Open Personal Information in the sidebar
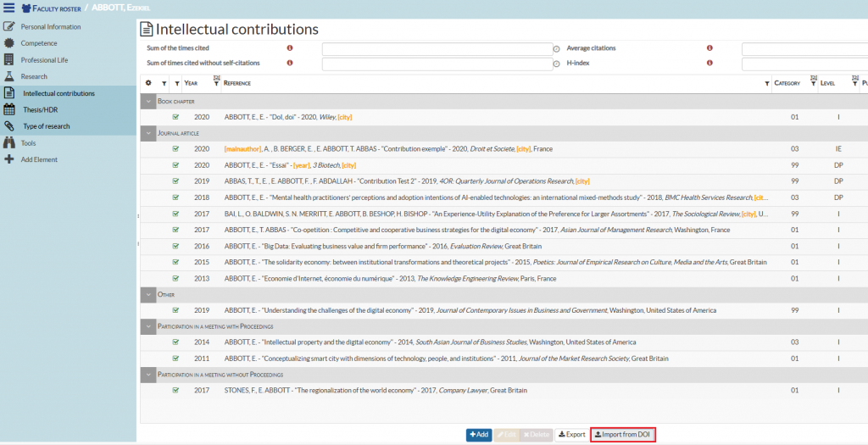 51,27
